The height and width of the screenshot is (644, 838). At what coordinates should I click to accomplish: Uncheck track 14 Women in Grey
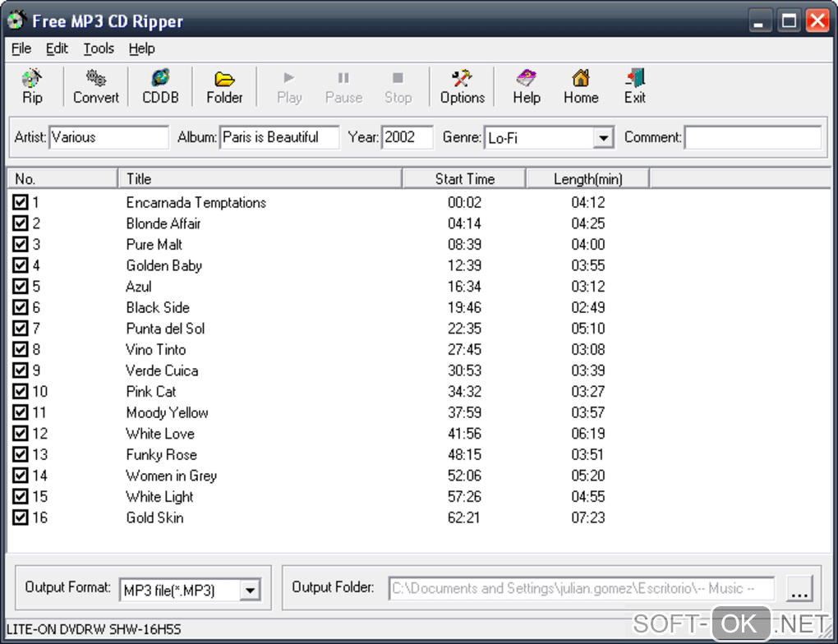pos(21,475)
